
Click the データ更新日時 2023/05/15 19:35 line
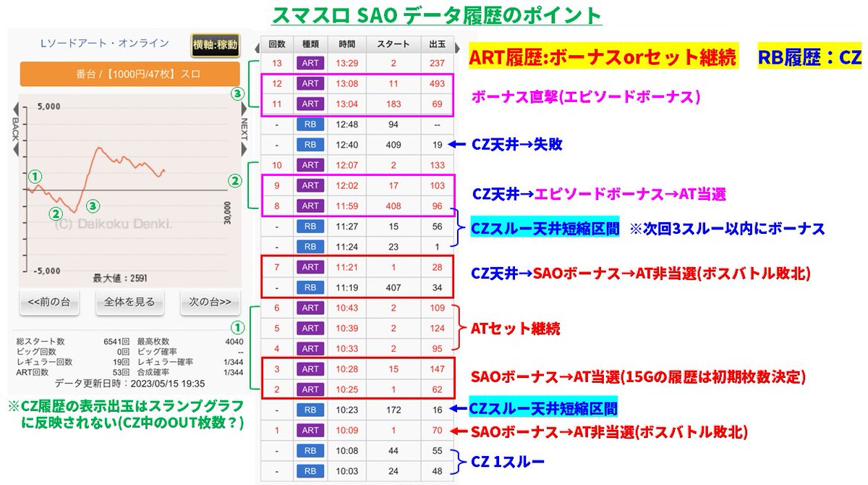pyautogui.click(x=129, y=383)
